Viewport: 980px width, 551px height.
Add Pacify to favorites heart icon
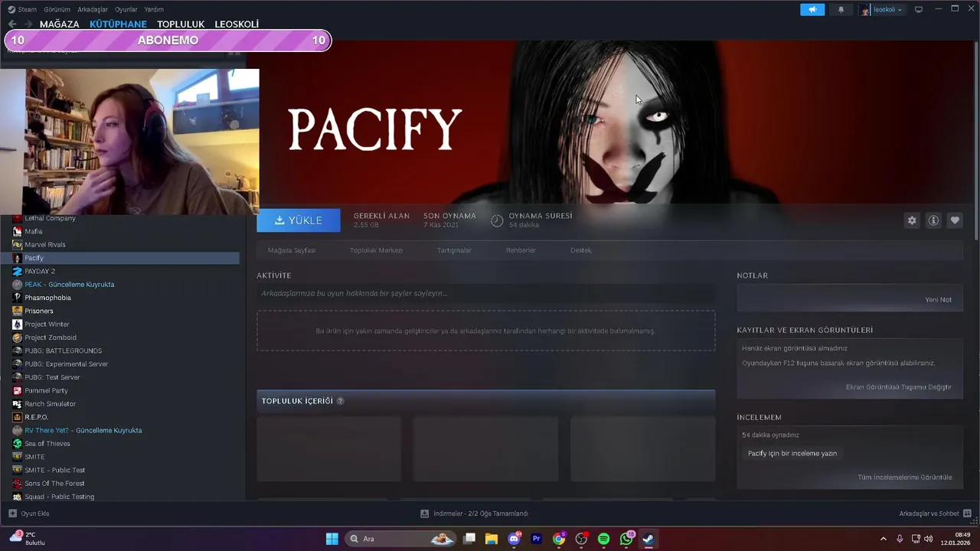point(955,220)
